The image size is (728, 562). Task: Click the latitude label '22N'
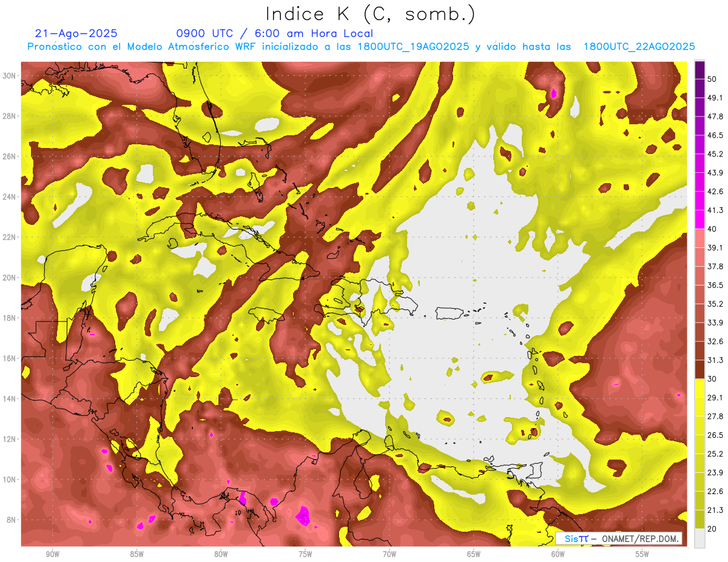pos(10,237)
